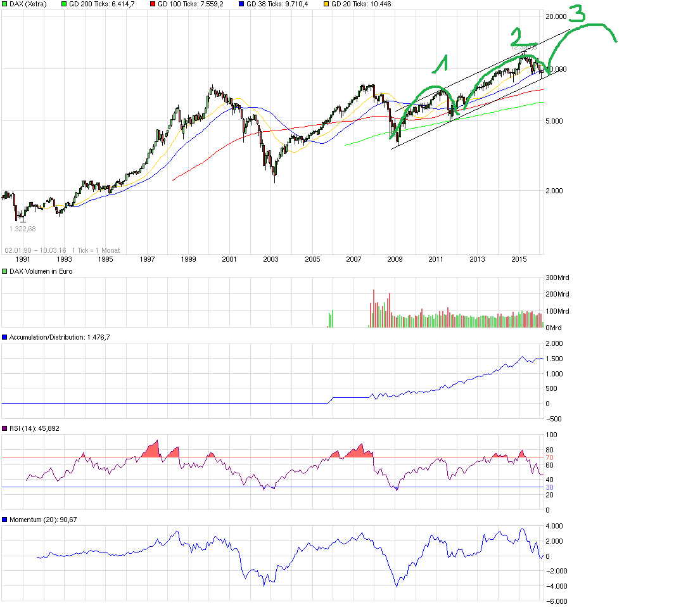700x607 pixels.
Task: Click the yellow GD 20 Ticks legend swatch
Action: tap(326, 4)
